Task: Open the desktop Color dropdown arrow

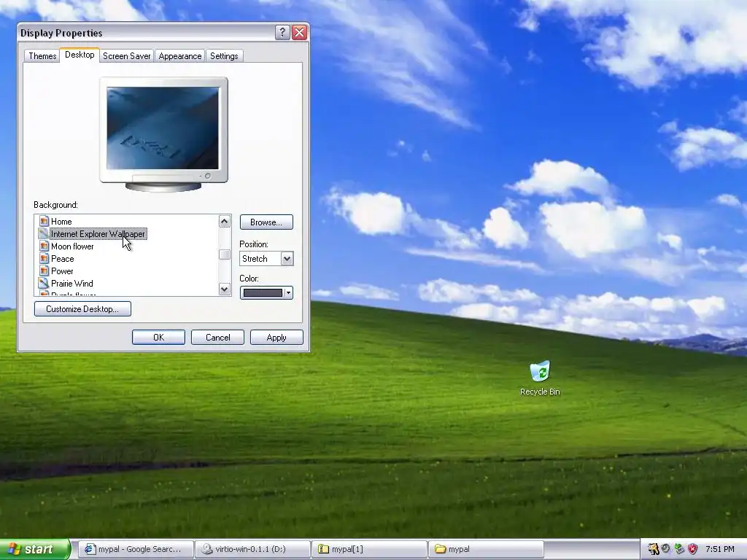Action: pyautogui.click(x=288, y=293)
